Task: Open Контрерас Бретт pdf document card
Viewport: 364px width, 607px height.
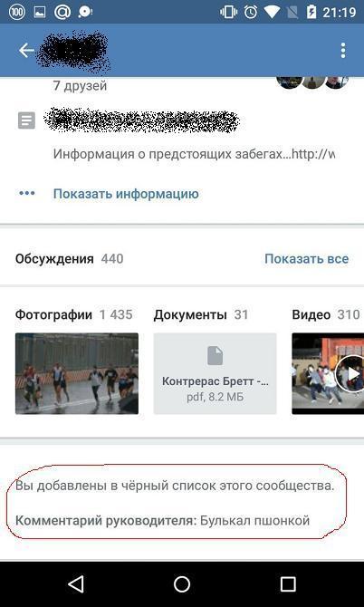Action: (x=216, y=373)
